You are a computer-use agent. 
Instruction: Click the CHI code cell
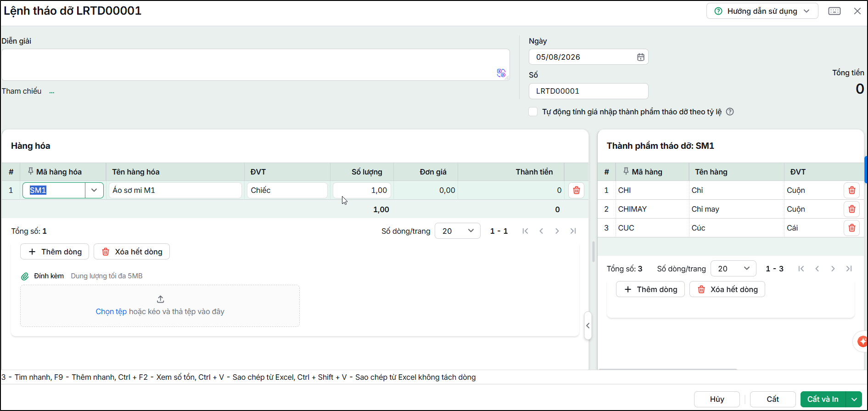652,190
